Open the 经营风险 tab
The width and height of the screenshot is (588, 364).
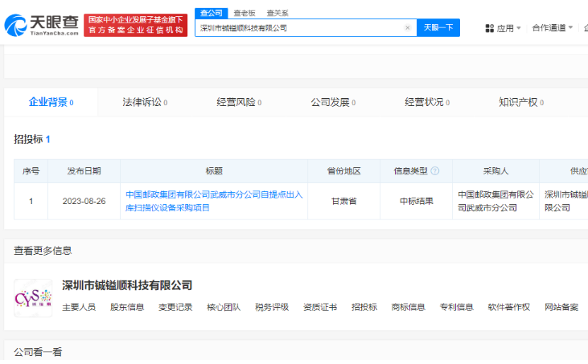[x=239, y=102]
